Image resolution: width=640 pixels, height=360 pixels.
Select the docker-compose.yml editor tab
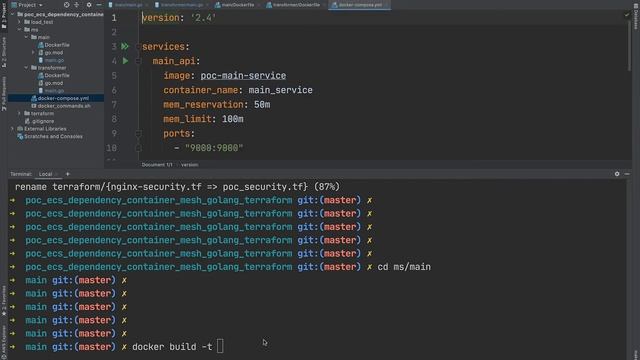(359, 5)
